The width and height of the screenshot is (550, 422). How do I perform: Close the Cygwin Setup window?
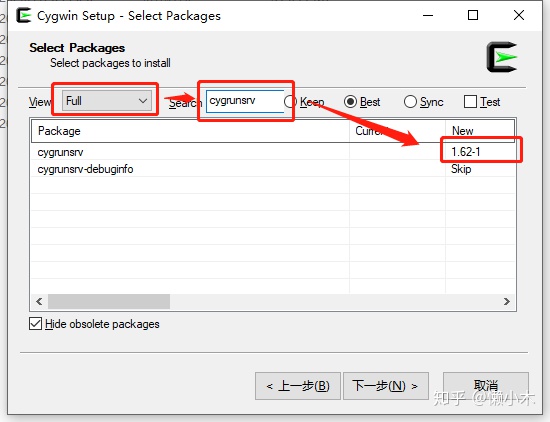[x=519, y=15]
